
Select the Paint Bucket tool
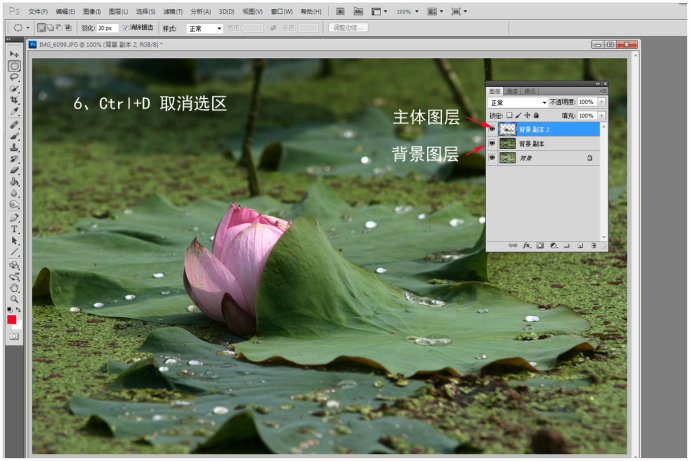click(14, 182)
